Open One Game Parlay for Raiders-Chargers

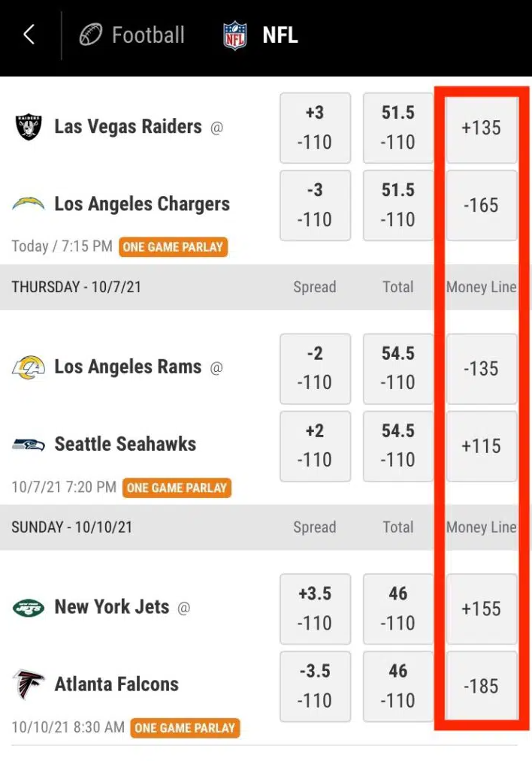[x=173, y=247]
